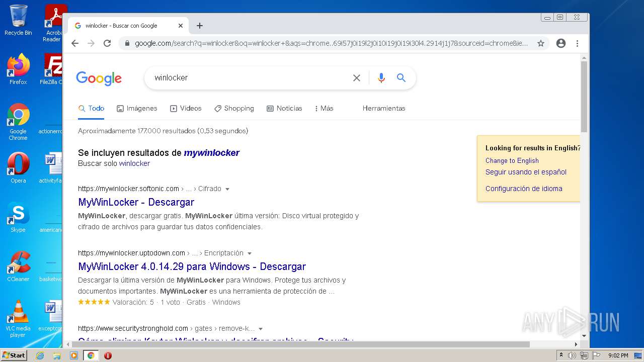Show hidden tray icons arrow

tap(561, 355)
